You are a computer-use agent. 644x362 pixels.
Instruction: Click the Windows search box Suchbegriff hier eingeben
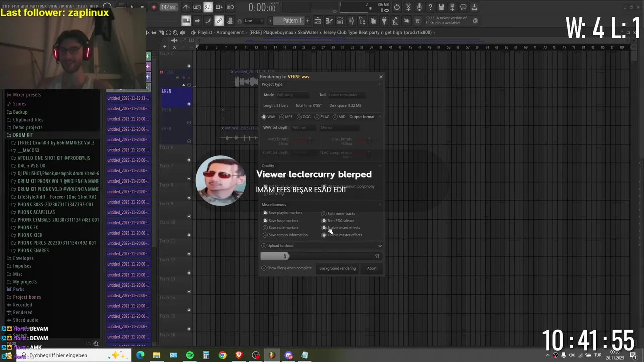(x=73, y=355)
